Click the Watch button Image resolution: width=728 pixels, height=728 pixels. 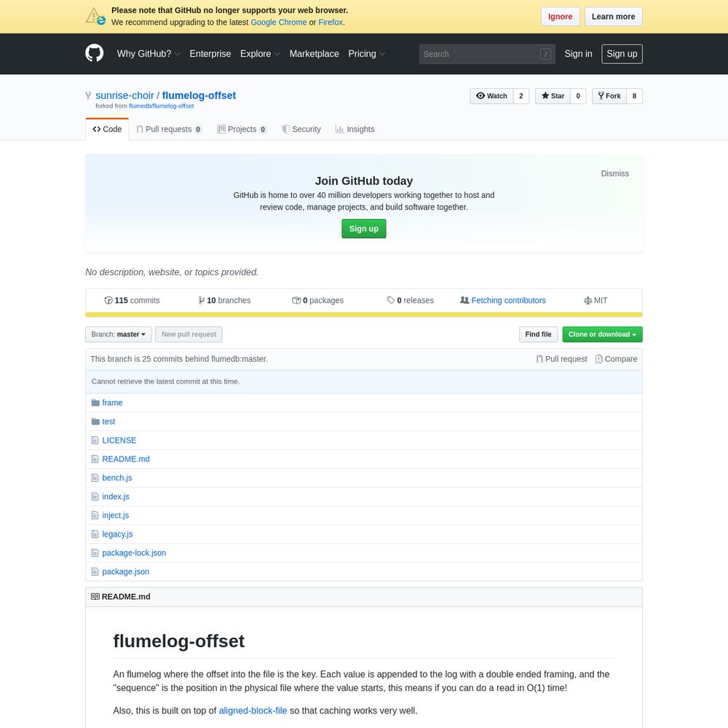tap(491, 96)
